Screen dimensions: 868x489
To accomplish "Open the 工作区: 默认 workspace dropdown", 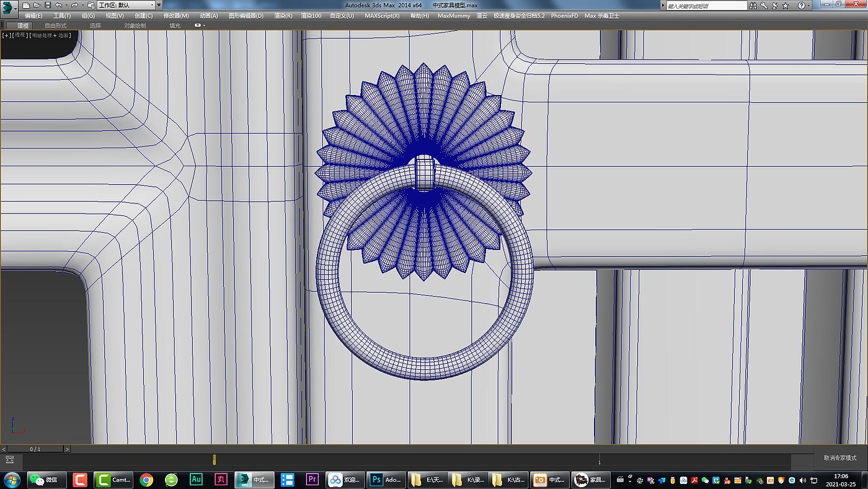I will coord(125,5).
